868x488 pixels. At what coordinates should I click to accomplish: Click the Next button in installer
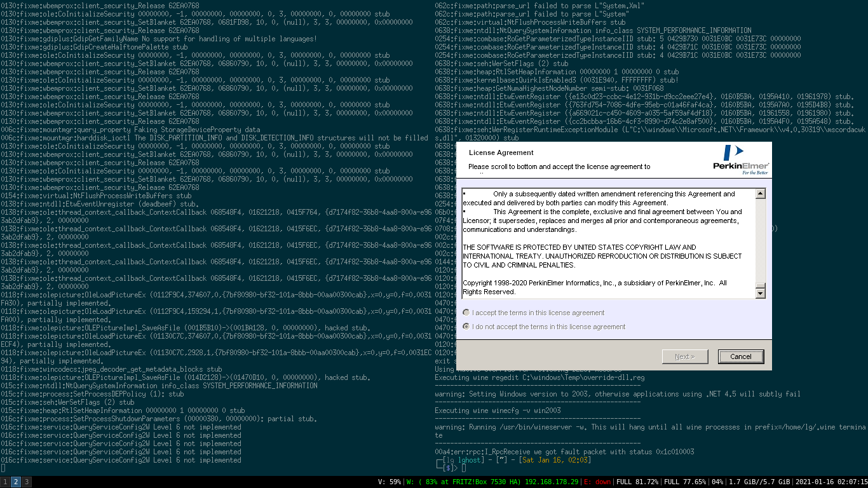coord(685,356)
